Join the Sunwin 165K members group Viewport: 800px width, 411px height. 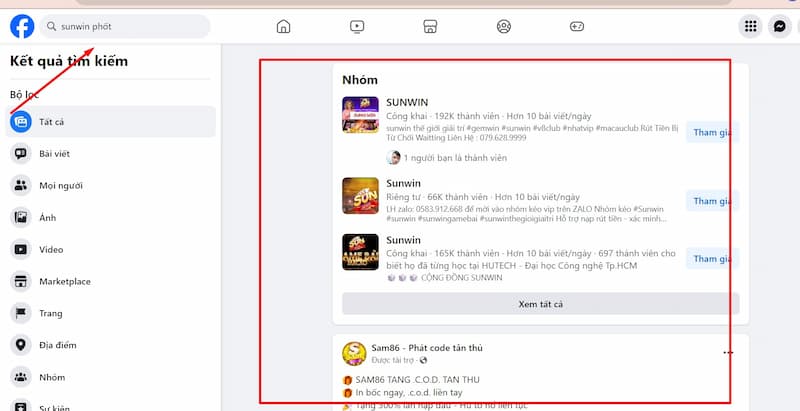[712, 259]
